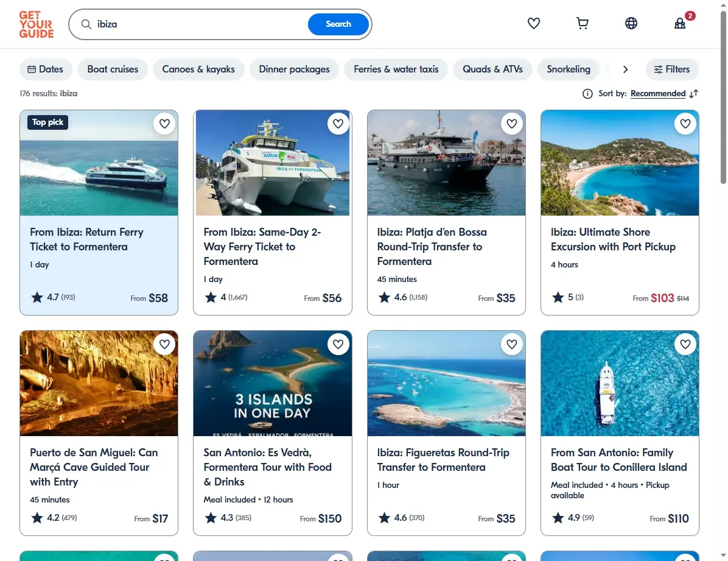728x561 pixels.
Task: Open the language and currency globe icon
Action: 631,23
